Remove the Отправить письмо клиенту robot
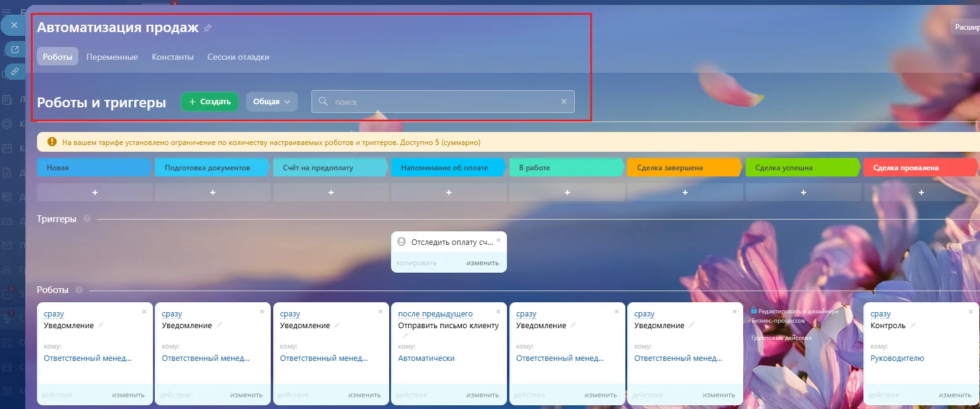The height and width of the screenshot is (409, 980). pos(498,312)
